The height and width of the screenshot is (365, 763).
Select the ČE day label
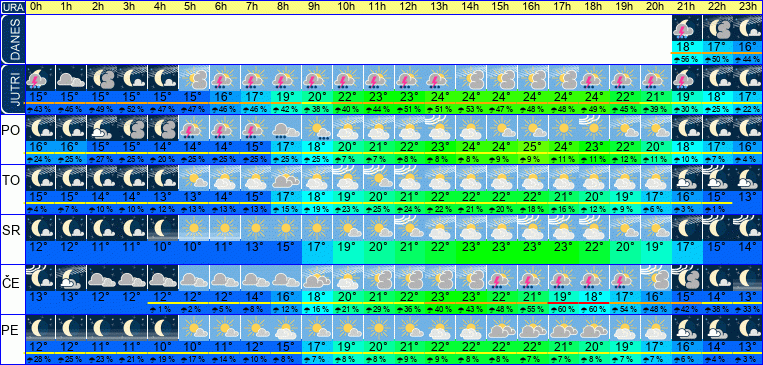click(11, 282)
